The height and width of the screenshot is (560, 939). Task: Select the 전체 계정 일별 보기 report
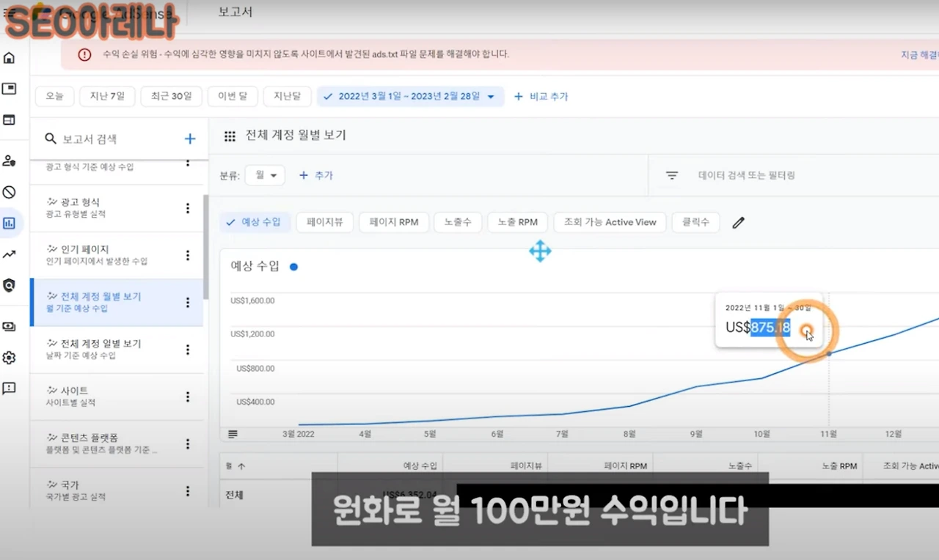tap(117, 350)
